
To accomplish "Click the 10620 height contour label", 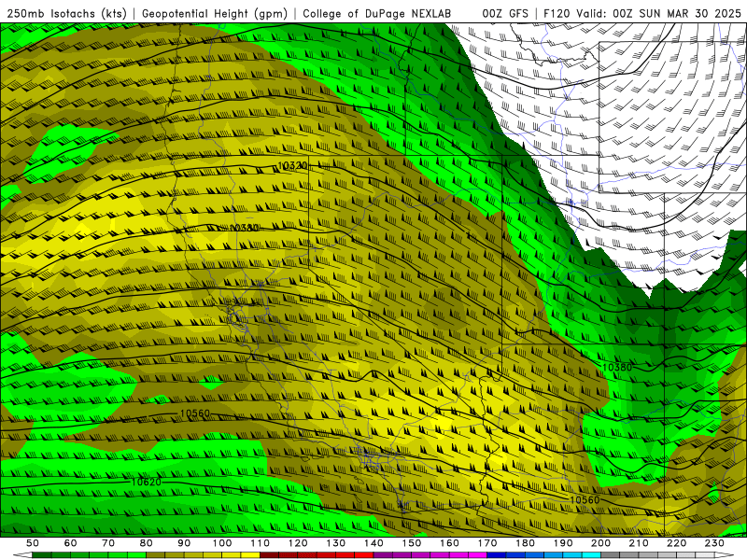I will click(x=147, y=482).
